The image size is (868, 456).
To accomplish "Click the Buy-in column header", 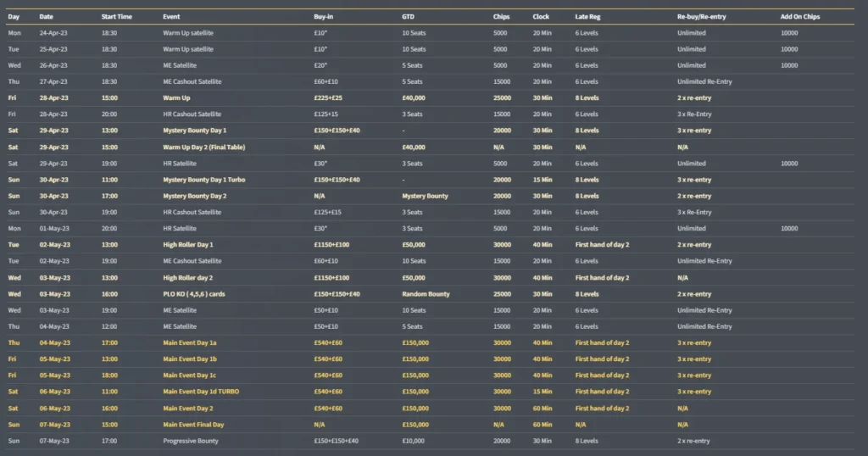I will 325,17.
